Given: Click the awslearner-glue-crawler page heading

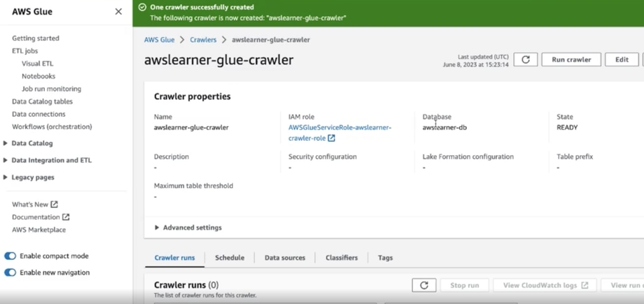Looking at the screenshot, I should click(219, 60).
